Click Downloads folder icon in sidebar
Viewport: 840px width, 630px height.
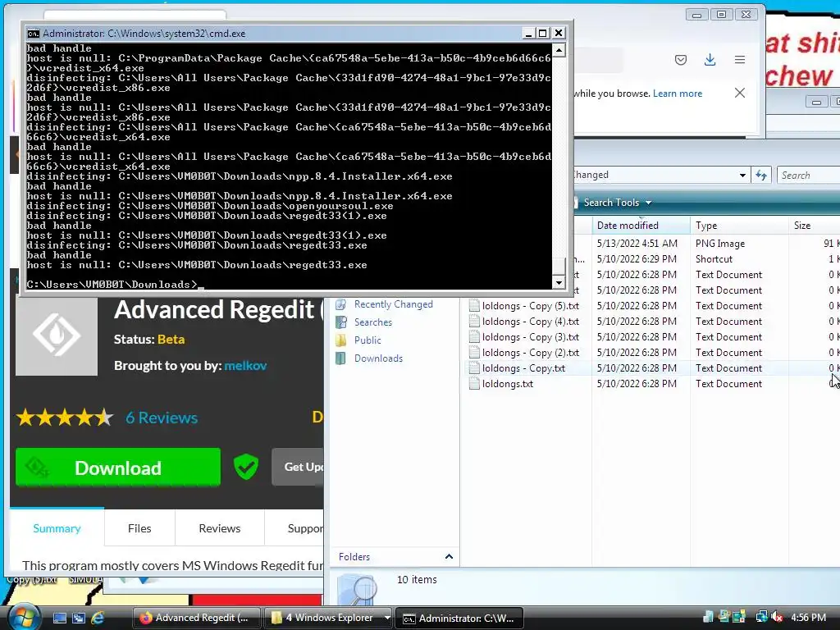point(340,358)
